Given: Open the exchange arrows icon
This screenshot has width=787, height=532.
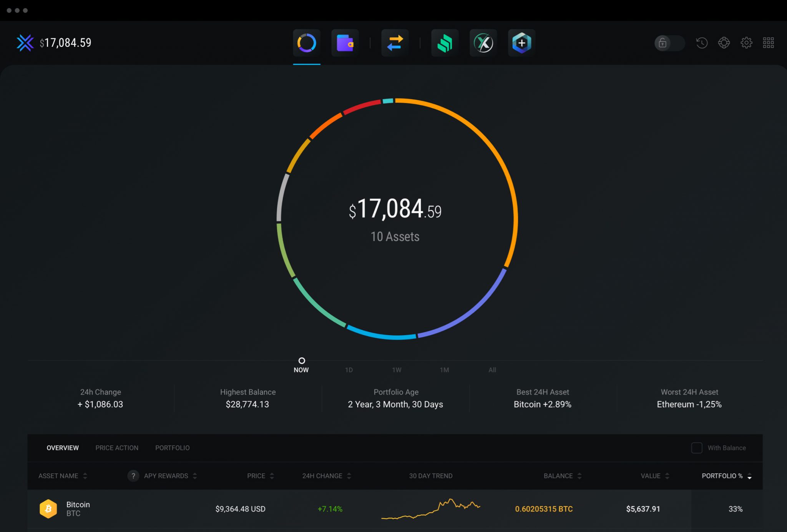Looking at the screenshot, I should point(395,43).
